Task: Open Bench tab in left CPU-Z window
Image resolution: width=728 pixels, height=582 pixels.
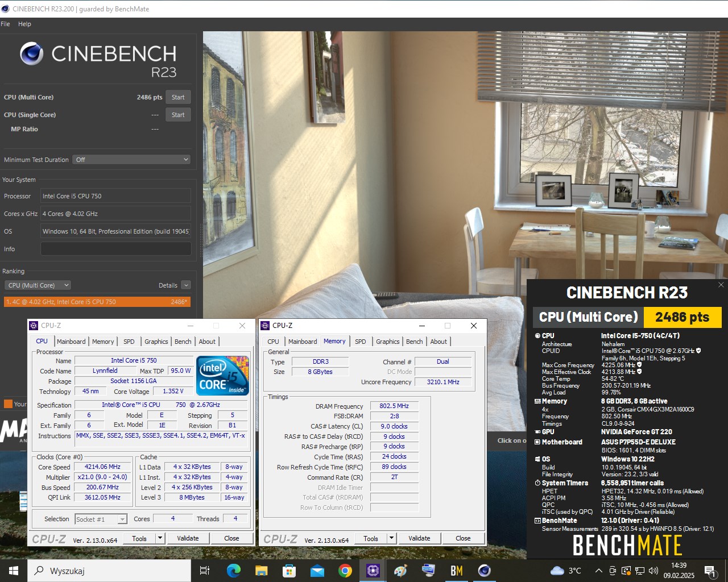Action: (183, 342)
